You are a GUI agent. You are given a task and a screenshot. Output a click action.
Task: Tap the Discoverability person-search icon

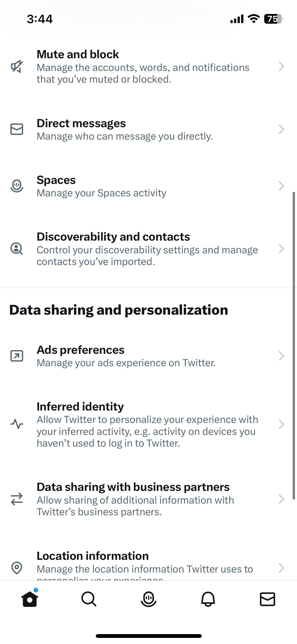click(x=17, y=249)
